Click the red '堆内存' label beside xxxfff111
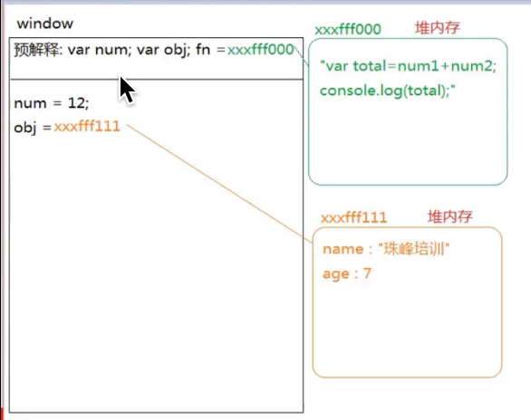 (450, 216)
